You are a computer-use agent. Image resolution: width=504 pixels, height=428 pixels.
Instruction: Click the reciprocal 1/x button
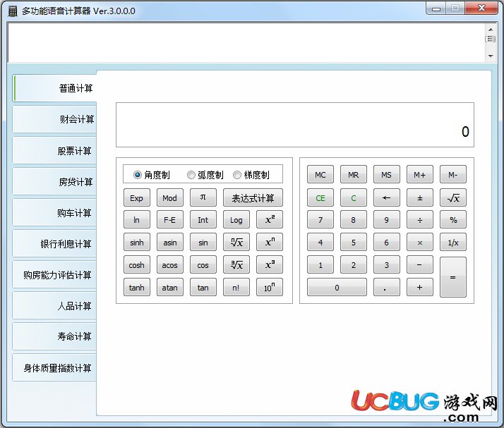click(x=453, y=242)
